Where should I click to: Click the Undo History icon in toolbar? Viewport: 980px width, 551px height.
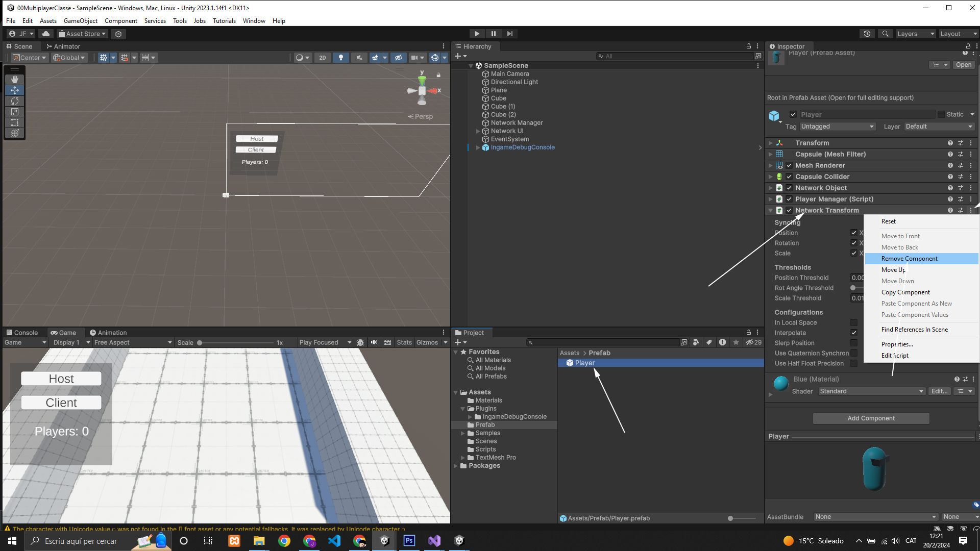(x=867, y=34)
